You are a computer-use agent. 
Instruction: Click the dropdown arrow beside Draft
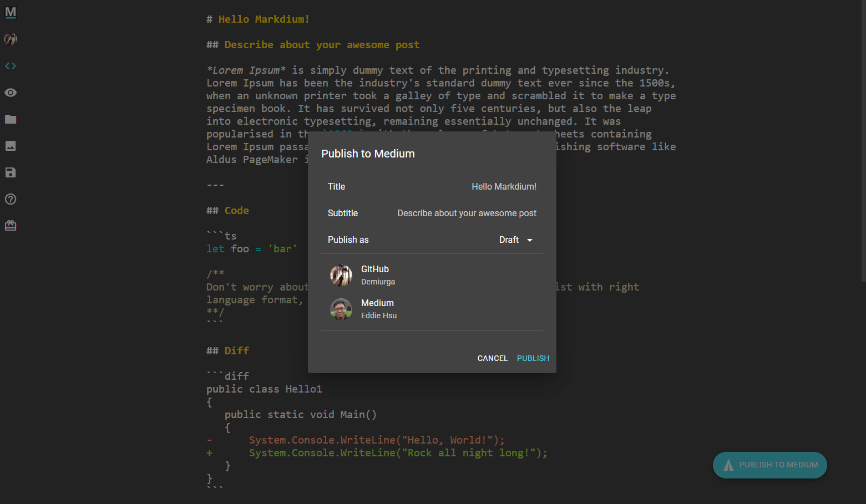pyautogui.click(x=530, y=240)
